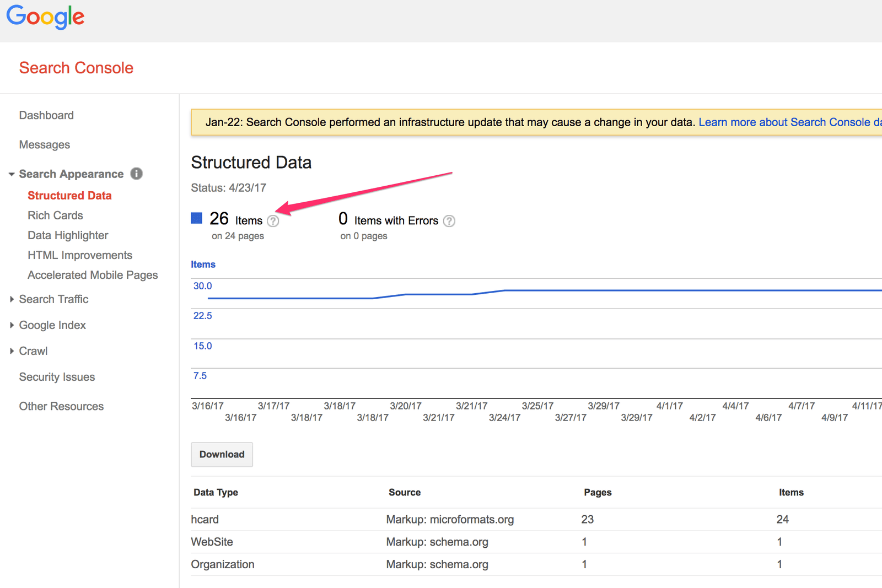Image resolution: width=882 pixels, height=588 pixels.
Task: Open Dashboard from the sidebar
Action: click(46, 115)
